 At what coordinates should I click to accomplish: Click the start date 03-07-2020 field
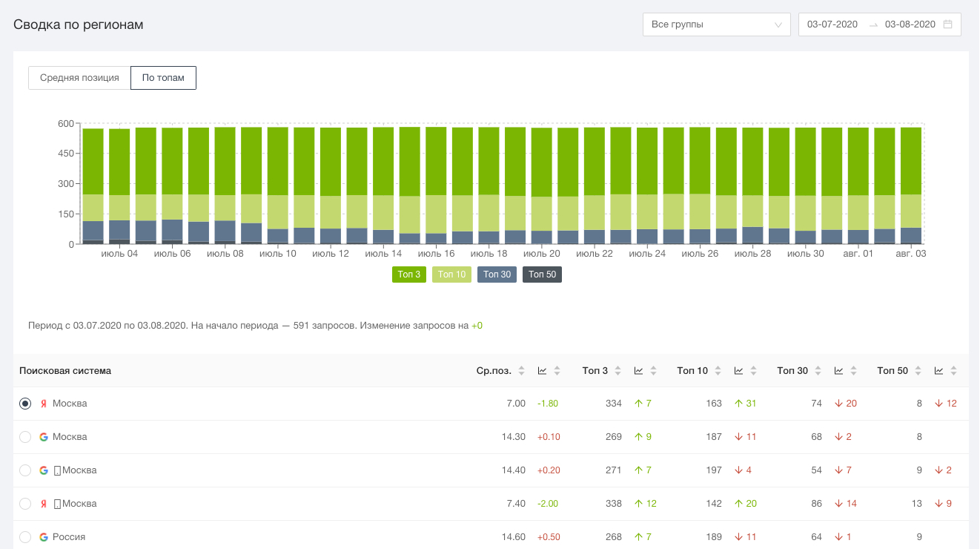[x=832, y=24]
